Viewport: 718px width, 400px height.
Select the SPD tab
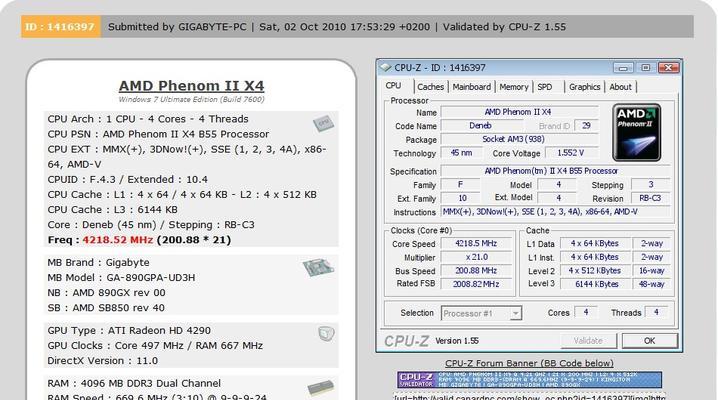[x=544, y=86]
